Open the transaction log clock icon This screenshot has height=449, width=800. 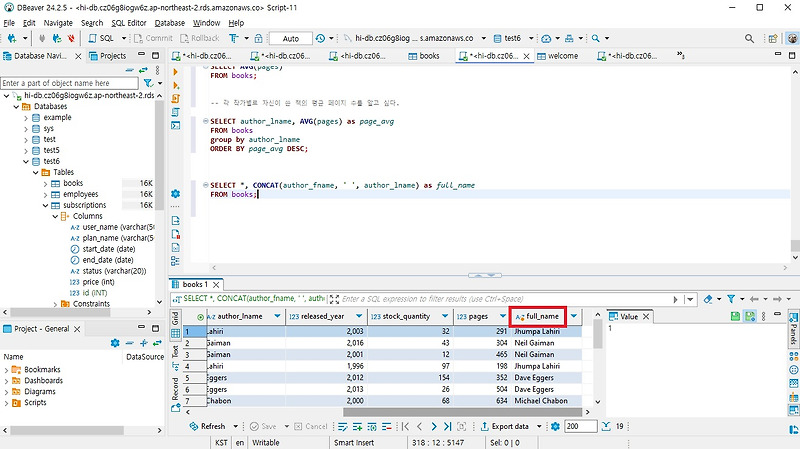pyautogui.click(x=320, y=38)
